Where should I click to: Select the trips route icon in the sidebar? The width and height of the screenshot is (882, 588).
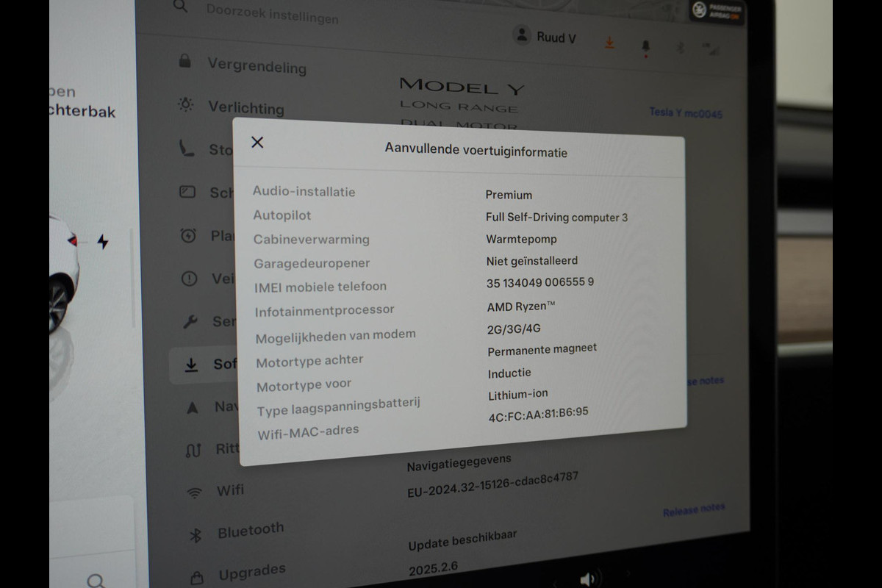tap(193, 450)
